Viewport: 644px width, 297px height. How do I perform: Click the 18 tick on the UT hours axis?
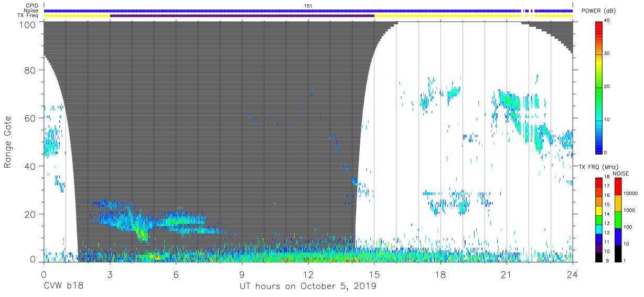[441, 274]
